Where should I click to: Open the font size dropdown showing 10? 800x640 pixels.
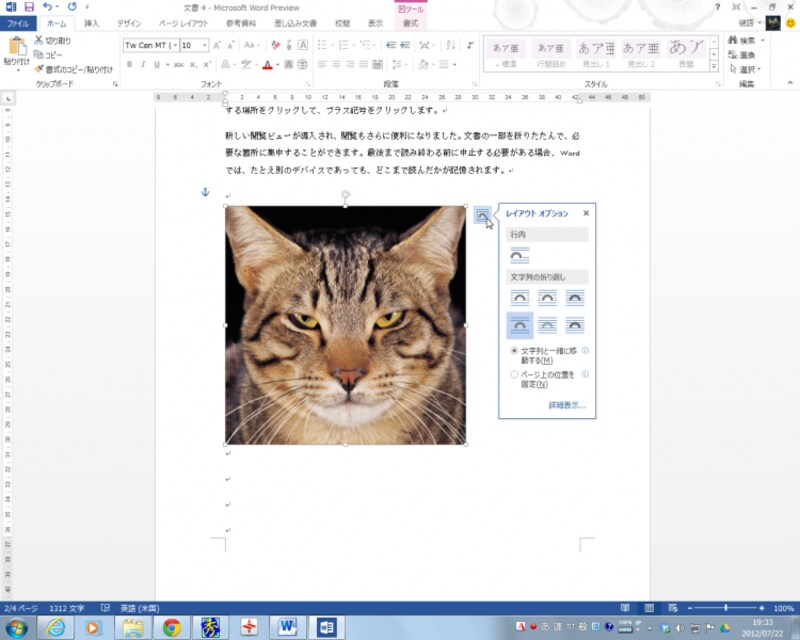[205, 45]
